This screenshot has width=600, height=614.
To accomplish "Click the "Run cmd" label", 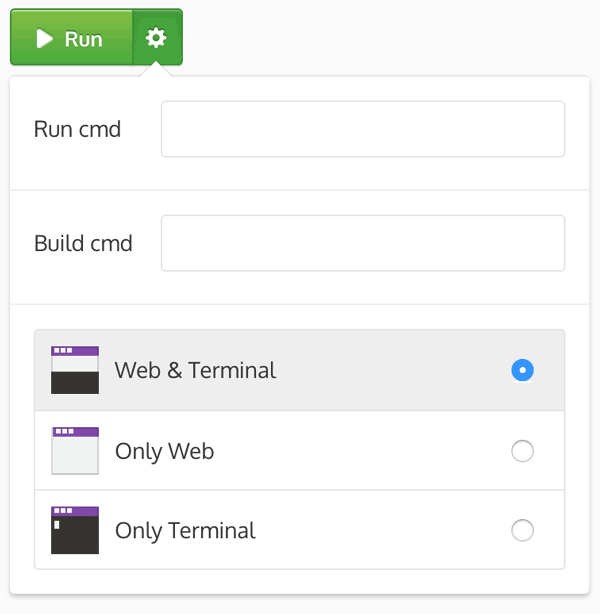I will 77,129.
